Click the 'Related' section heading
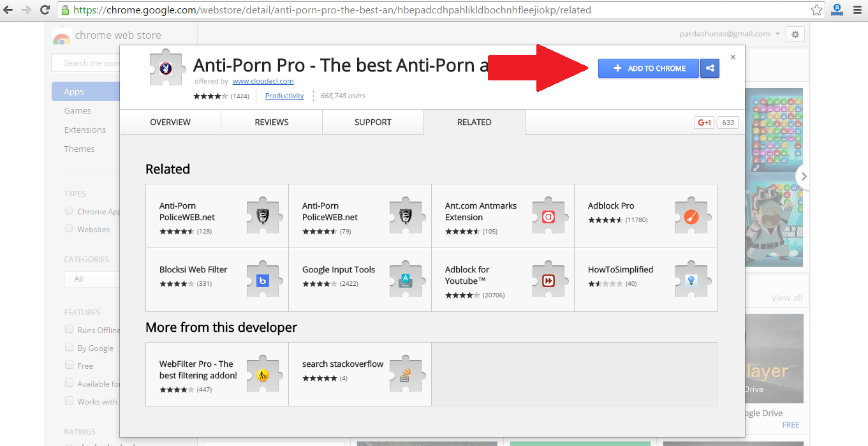The image size is (868, 446). [168, 169]
